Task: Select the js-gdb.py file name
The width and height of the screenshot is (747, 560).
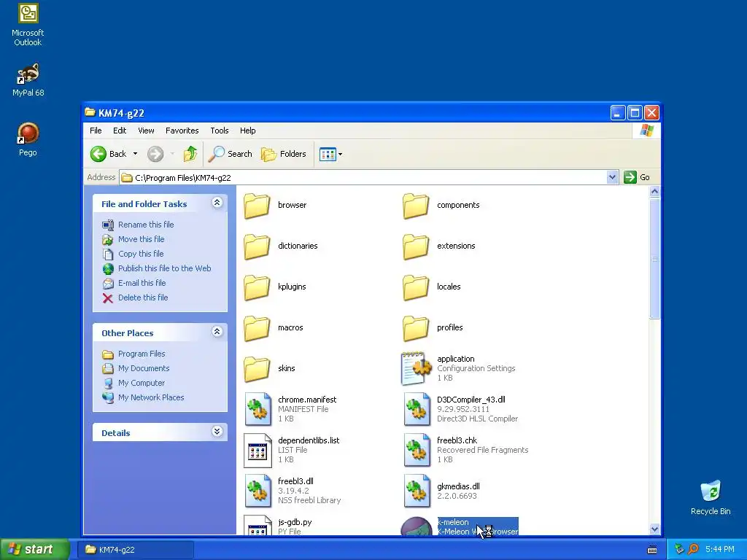Action: (295, 522)
